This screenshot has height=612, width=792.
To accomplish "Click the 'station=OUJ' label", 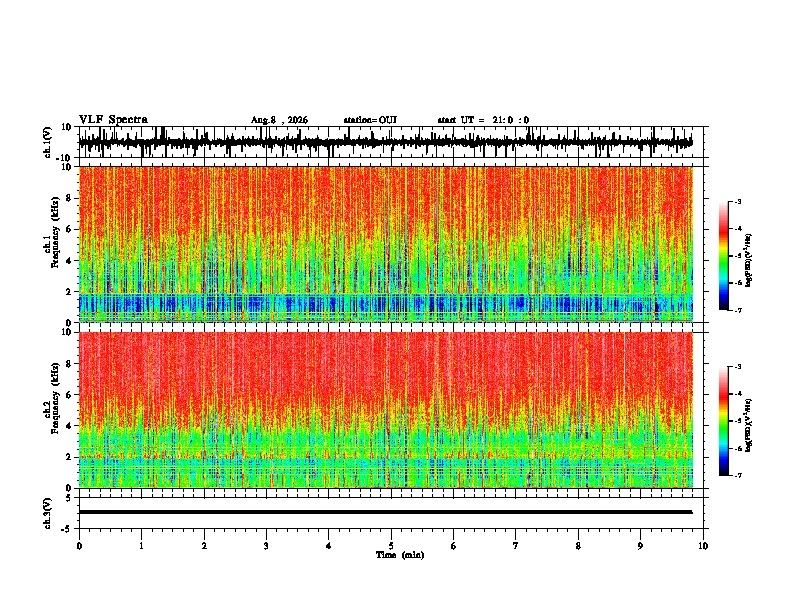I will [370, 120].
